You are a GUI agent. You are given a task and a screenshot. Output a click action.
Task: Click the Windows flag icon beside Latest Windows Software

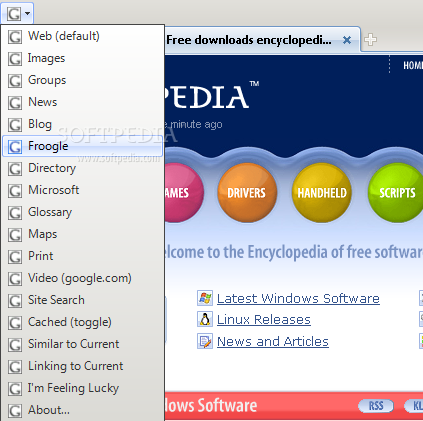pos(205,298)
